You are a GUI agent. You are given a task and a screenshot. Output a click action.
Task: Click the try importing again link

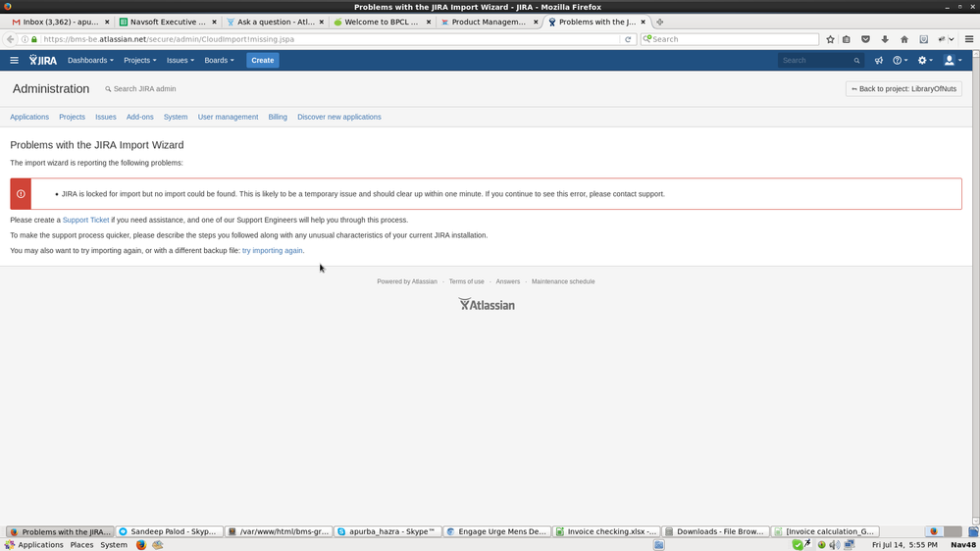click(272, 251)
